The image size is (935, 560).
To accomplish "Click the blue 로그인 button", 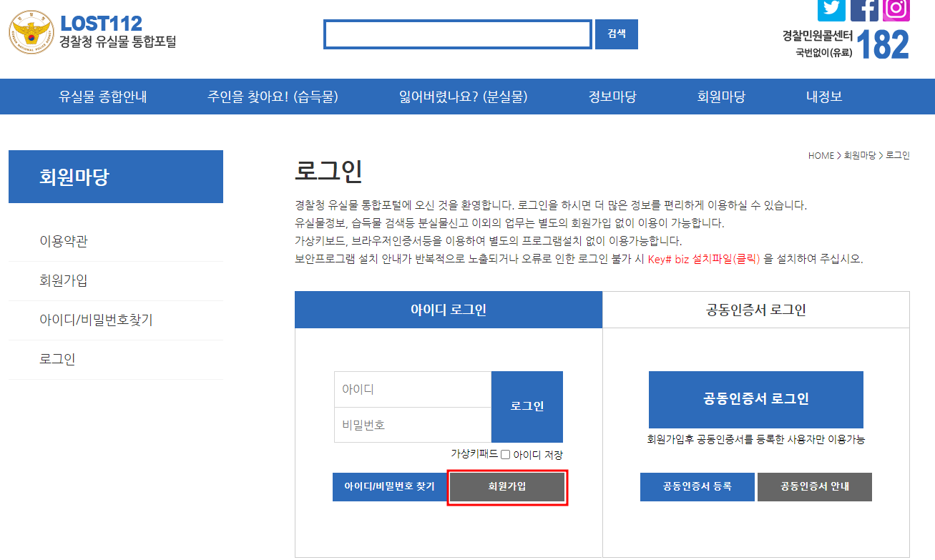I will pos(527,406).
